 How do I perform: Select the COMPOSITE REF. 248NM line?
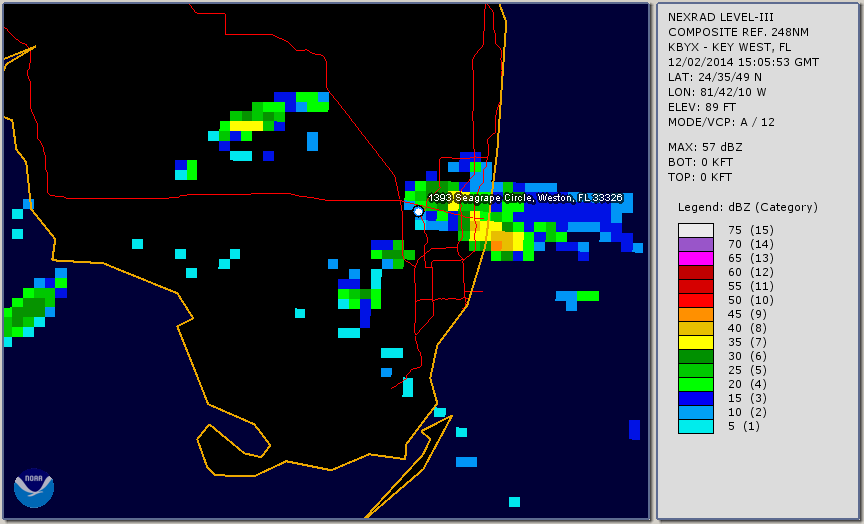(x=738, y=32)
